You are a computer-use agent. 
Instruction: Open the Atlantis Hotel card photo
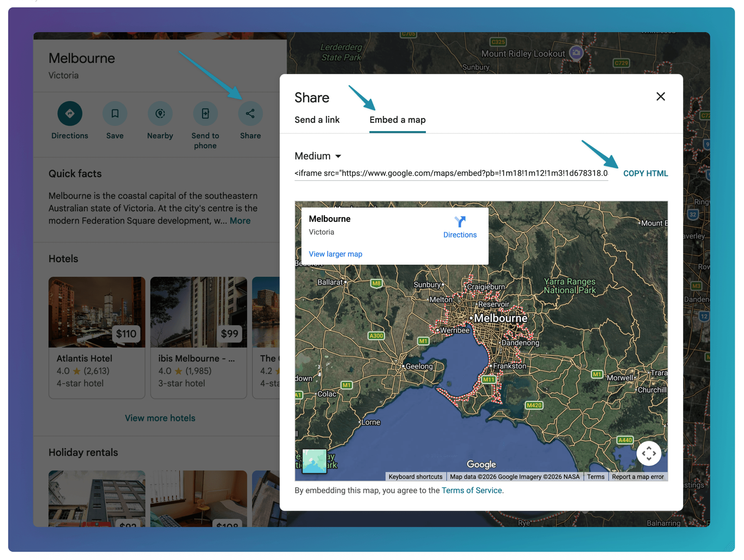coord(97,312)
